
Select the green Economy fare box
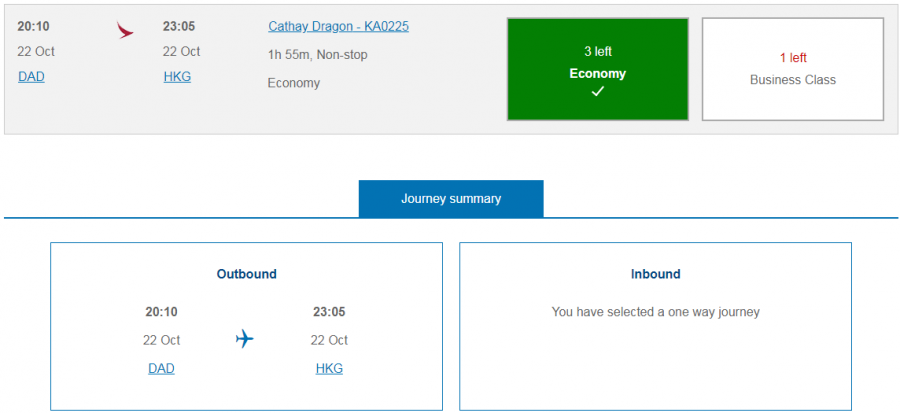click(598, 69)
